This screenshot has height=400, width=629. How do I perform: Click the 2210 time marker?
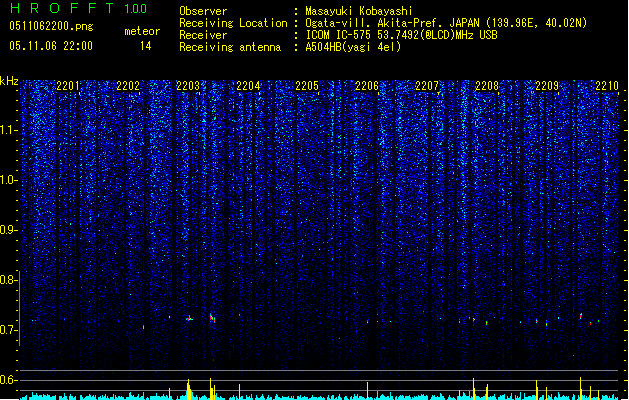point(607,86)
